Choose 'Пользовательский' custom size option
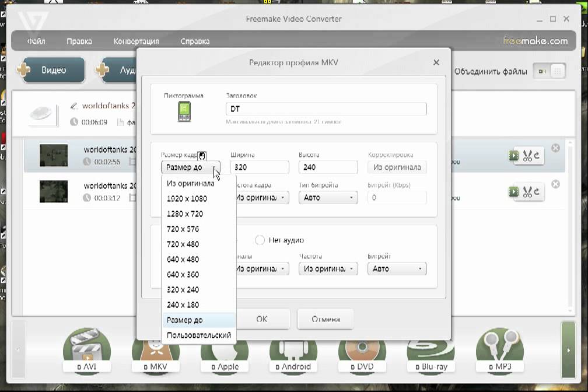 coord(199,335)
